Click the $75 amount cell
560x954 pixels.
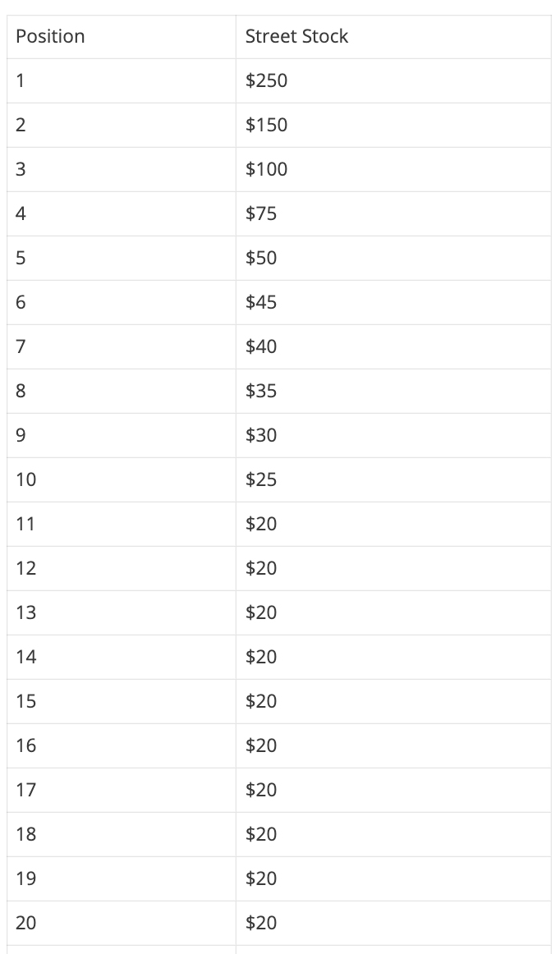coord(393,214)
